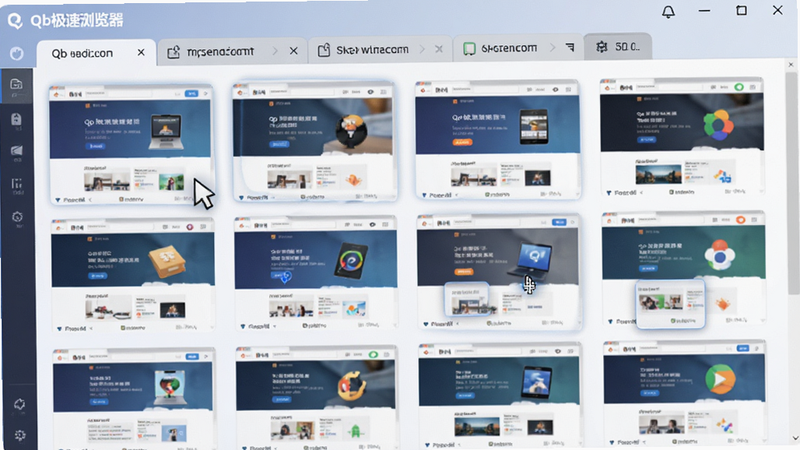Expand the chevron on the Sker winecom tab
The height and width of the screenshot is (450, 800).
pyautogui.click(x=422, y=49)
